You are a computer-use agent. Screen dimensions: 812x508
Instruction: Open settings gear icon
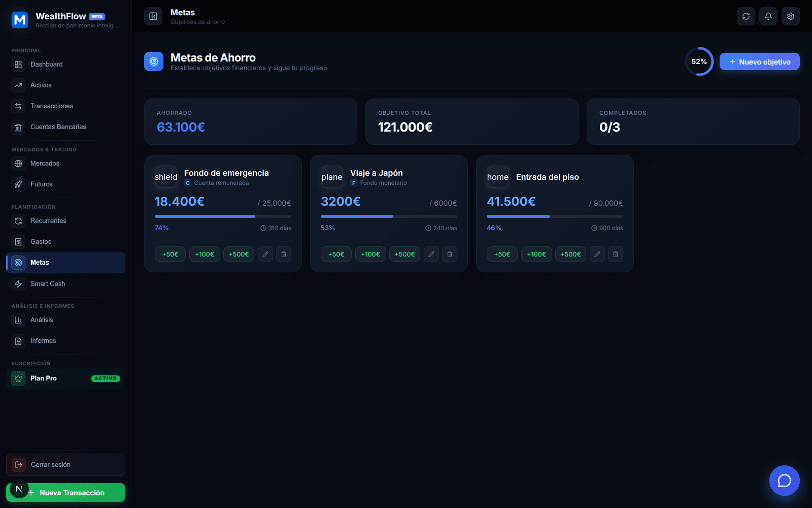[x=791, y=16]
